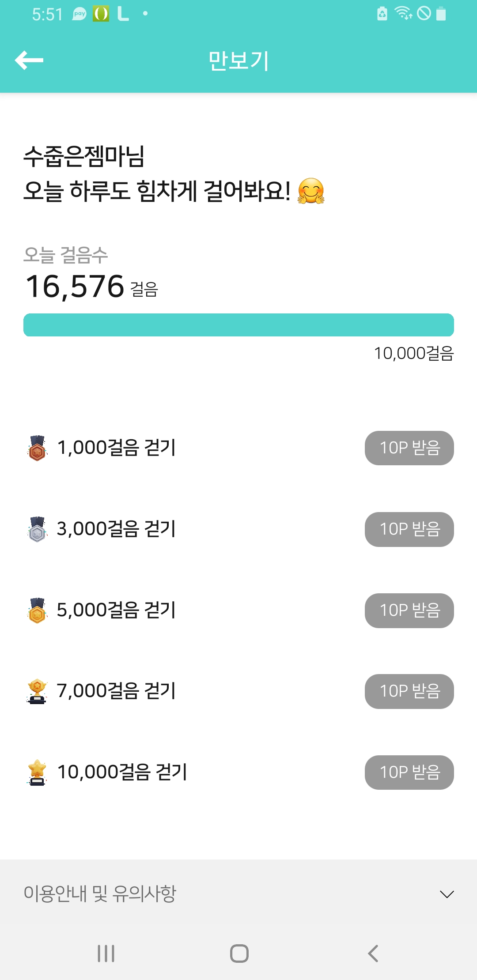The height and width of the screenshot is (980, 477).
Task: Tap the 만보기 page title
Action: pyautogui.click(x=238, y=60)
